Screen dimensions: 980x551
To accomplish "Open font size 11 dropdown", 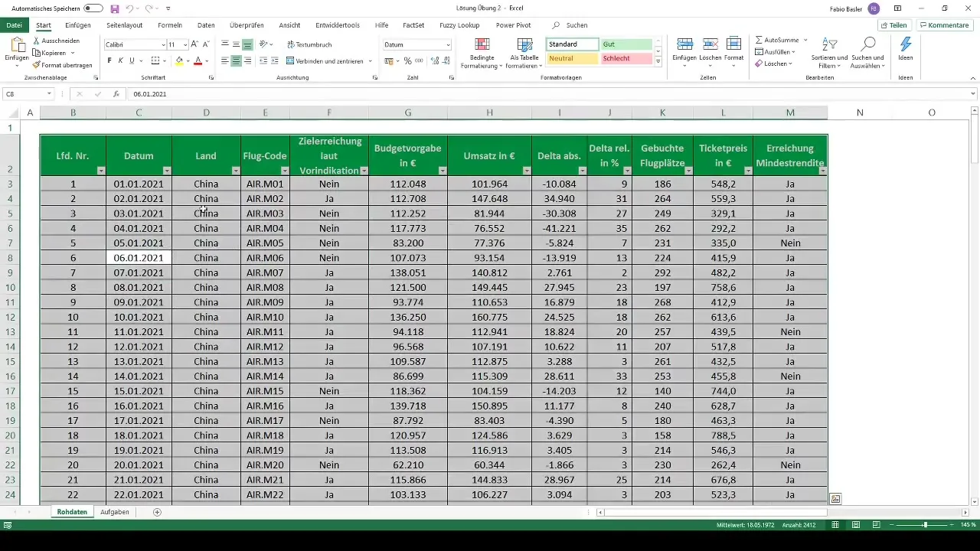I will coord(184,44).
